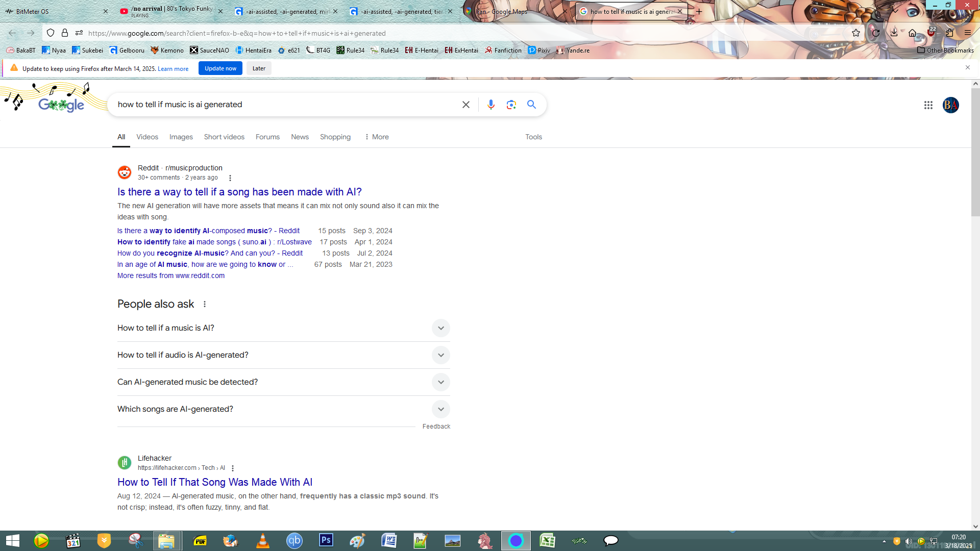The image size is (980, 551).
Task: Open a new browser tab
Action: coord(699,11)
